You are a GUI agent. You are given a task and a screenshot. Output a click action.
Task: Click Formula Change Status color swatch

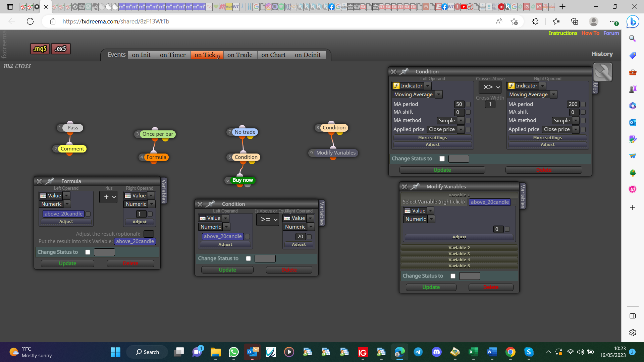104,252
